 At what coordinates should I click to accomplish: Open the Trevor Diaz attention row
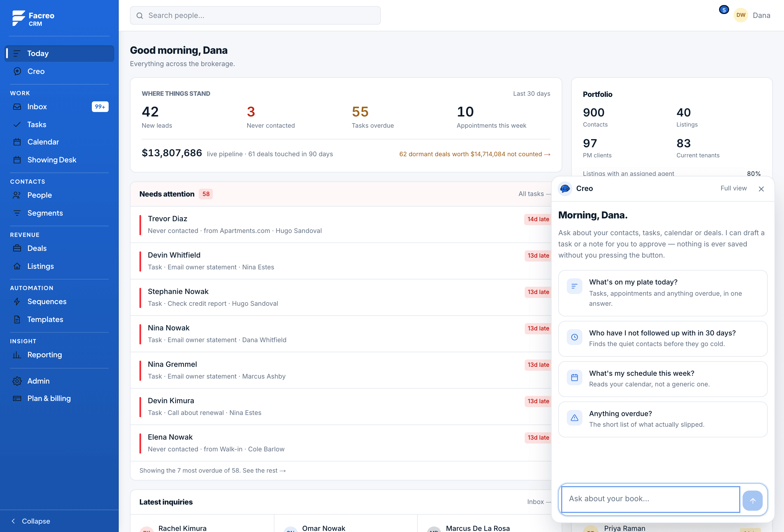click(x=341, y=225)
